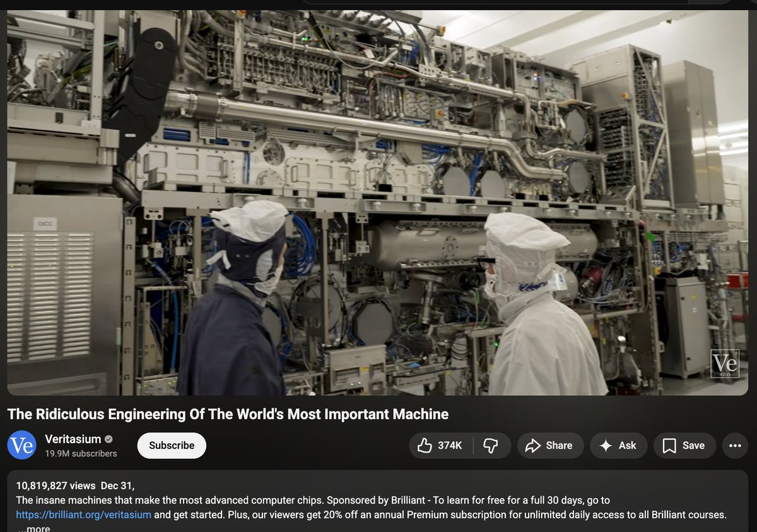
Task: Save the video to a playlist
Action: pos(684,446)
